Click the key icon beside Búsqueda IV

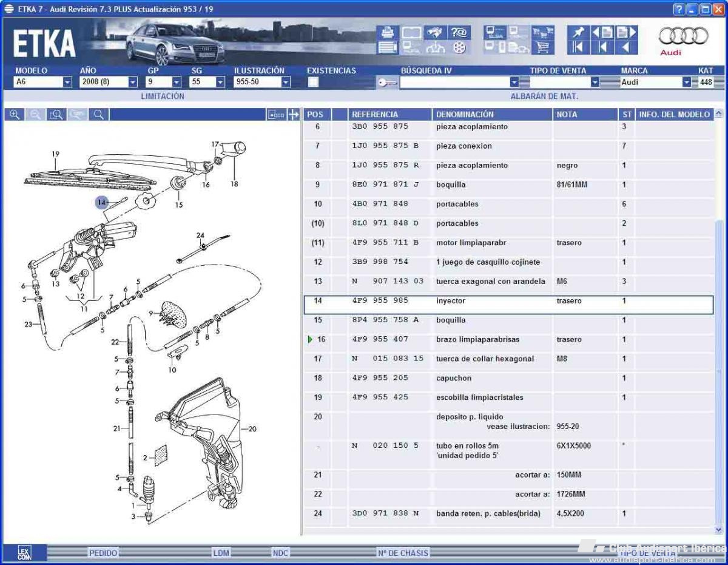(x=387, y=83)
